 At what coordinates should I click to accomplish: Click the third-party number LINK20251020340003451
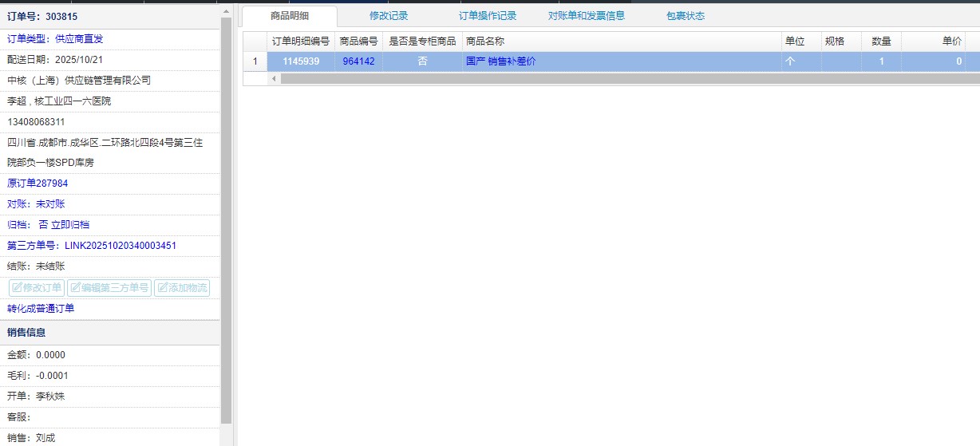(121, 246)
